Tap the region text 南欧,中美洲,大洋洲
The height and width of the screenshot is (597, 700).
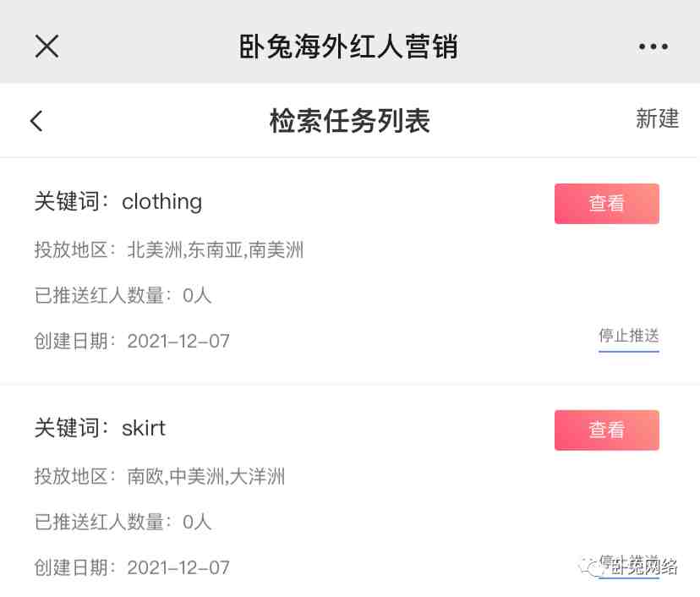click(205, 476)
